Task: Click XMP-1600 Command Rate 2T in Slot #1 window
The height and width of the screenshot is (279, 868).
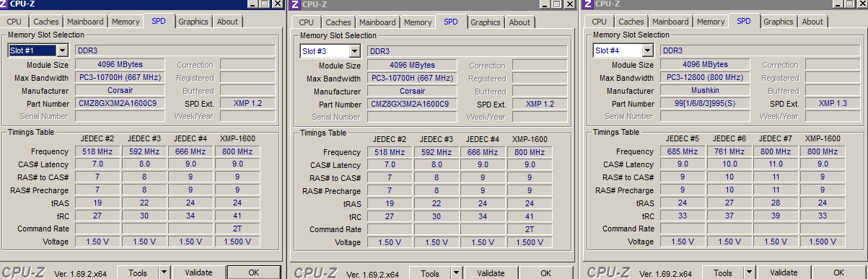Action: click(237, 229)
